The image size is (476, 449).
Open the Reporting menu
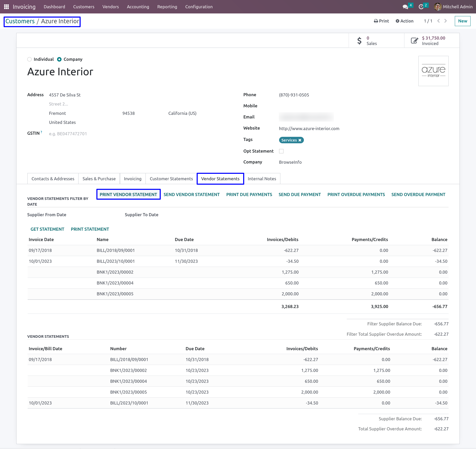point(167,7)
